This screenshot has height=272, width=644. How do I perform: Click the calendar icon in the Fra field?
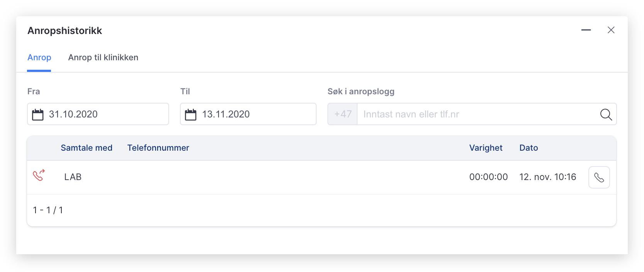pos(38,114)
